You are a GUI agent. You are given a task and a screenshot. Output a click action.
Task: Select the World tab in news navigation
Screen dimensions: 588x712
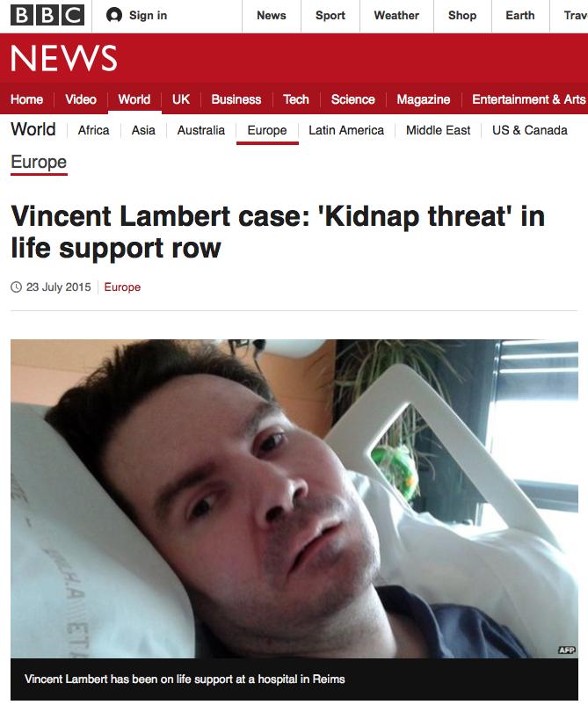pyautogui.click(x=134, y=99)
